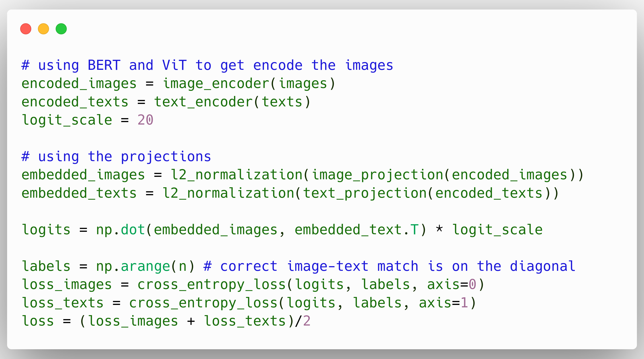Click the plus sign between loss terms
The width and height of the screenshot is (644, 359).
[191, 321]
